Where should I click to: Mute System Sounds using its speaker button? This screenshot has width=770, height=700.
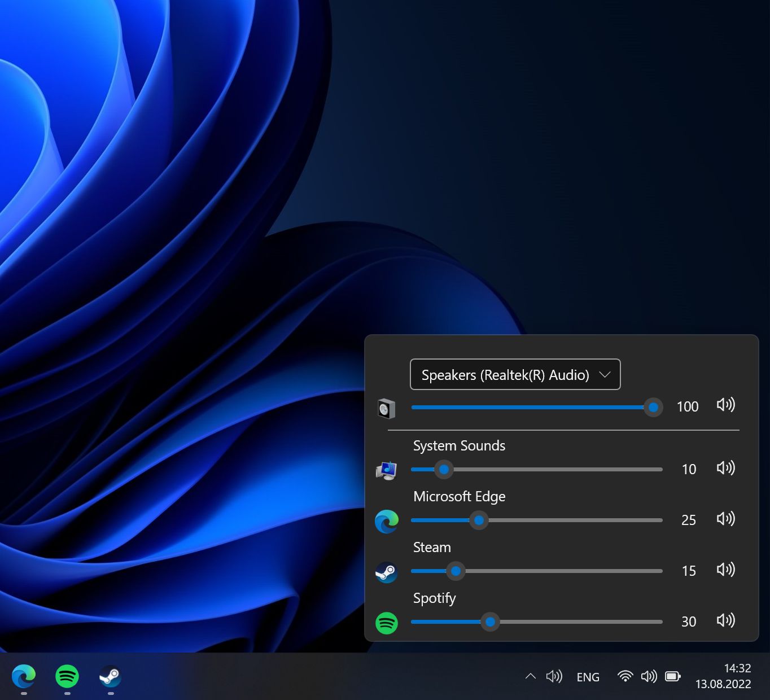pos(726,468)
